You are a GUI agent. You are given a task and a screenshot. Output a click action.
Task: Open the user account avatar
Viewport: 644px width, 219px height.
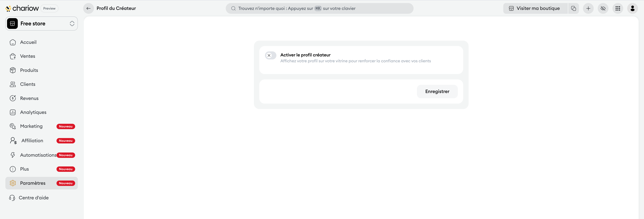[x=632, y=8]
